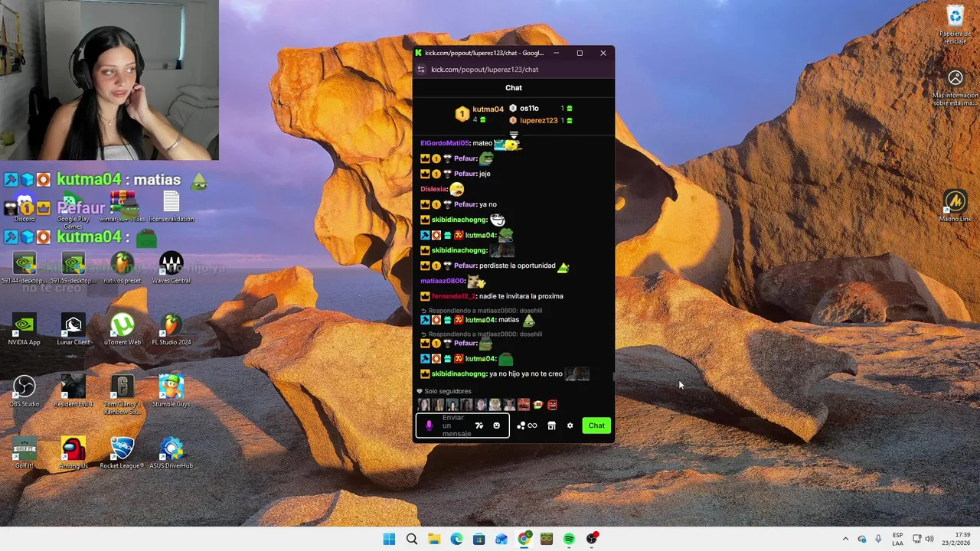Click username Dislexia in chat
This screenshot has height=551, width=980.
(x=433, y=189)
